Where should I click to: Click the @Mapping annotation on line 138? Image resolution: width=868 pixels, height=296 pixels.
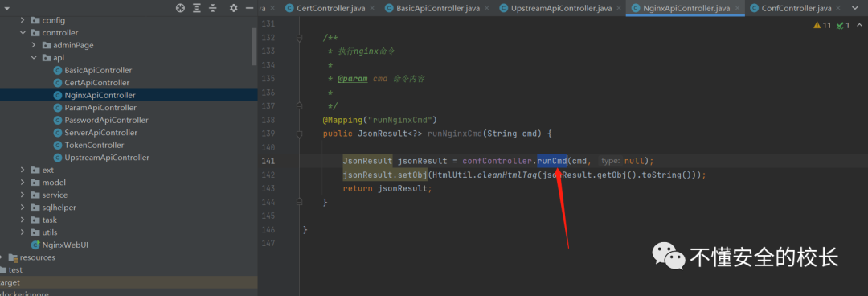[342, 120]
